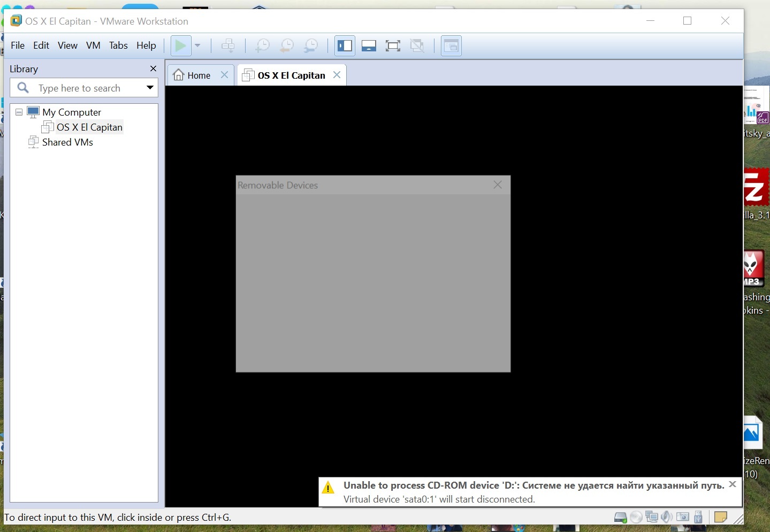Open the image file desktop icon

tap(753, 432)
